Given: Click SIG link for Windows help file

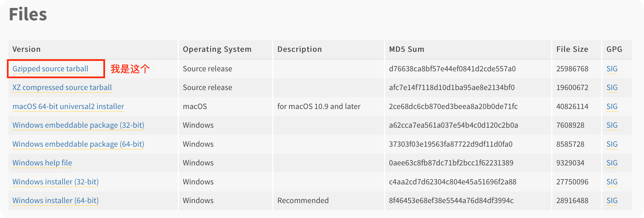Looking at the screenshot, I should pos(612,163).
